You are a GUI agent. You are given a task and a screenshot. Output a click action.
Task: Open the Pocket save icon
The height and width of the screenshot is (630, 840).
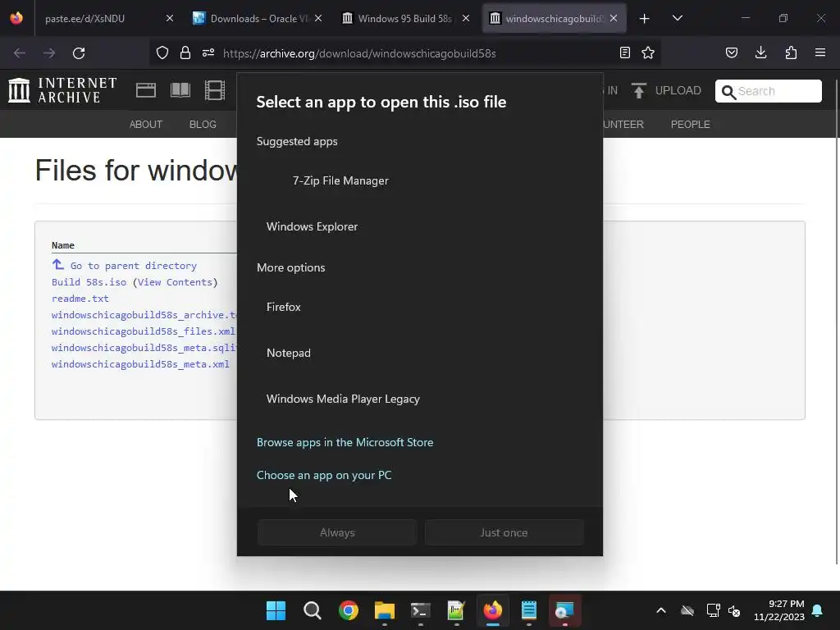[732, 53]
